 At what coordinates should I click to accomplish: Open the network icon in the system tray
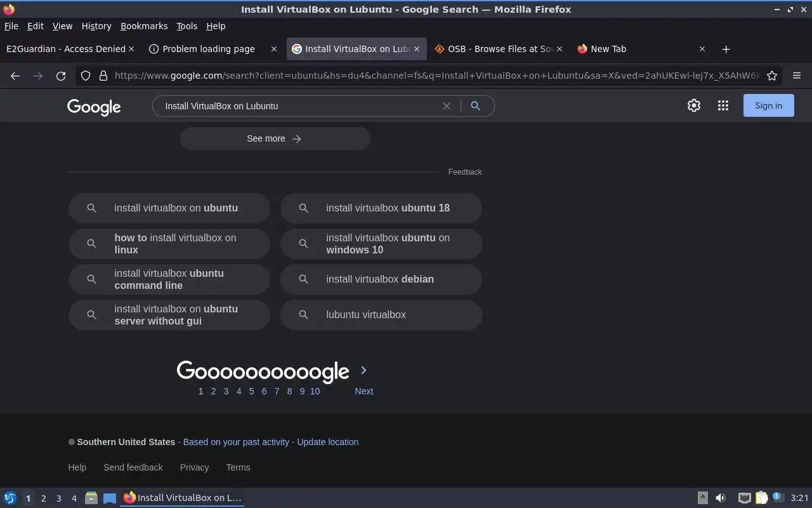point(745,498)
